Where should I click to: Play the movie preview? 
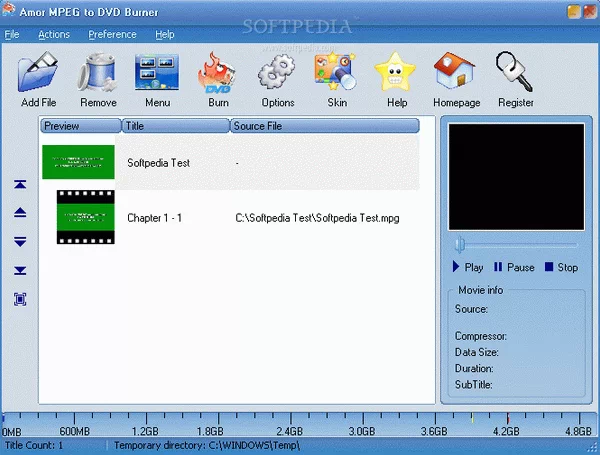click(468, 267)
